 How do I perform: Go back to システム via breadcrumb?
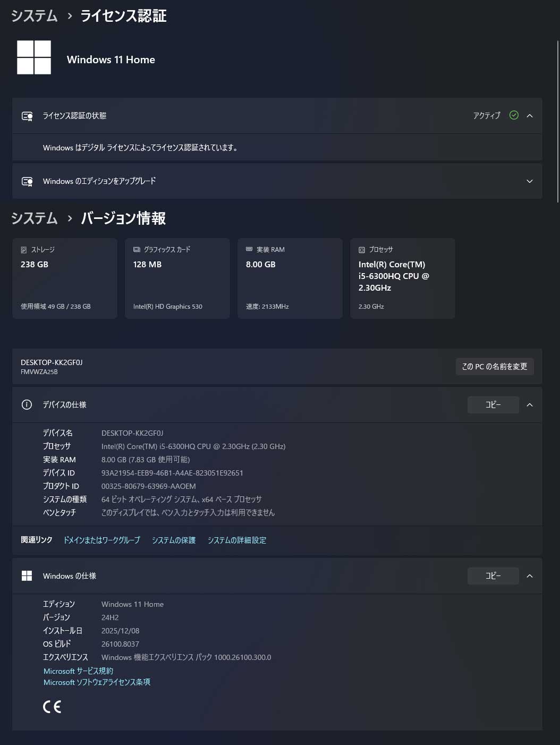point(35,16)
